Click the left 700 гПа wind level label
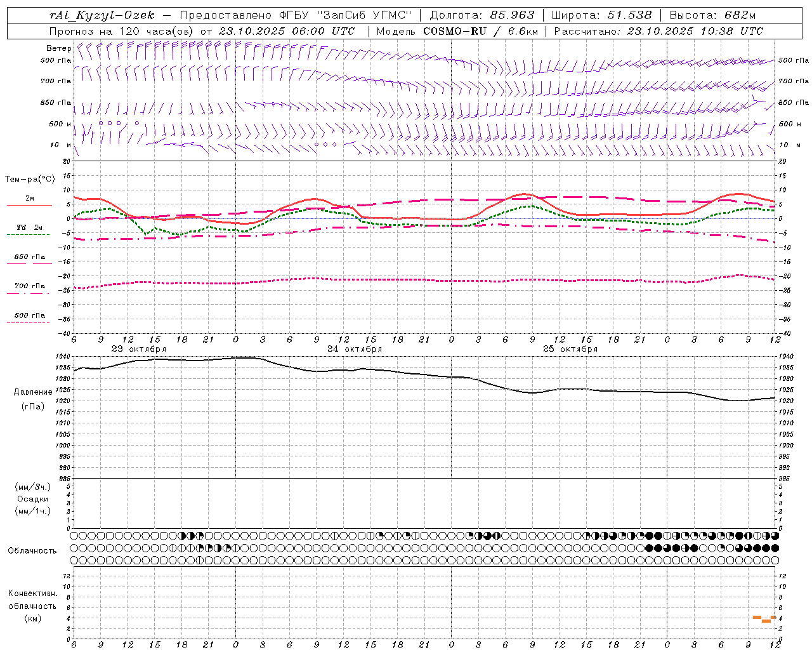812x650 pixels. tap(56, 81)
